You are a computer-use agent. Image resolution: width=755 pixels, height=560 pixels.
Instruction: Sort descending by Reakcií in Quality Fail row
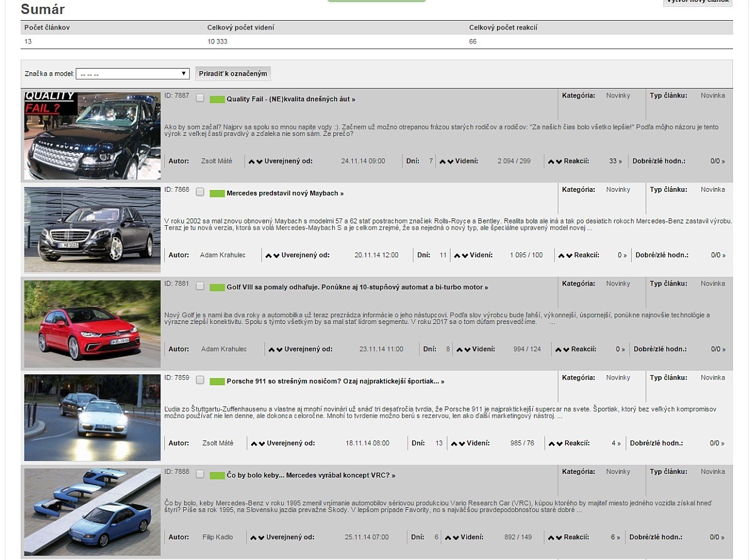[559, 162]
